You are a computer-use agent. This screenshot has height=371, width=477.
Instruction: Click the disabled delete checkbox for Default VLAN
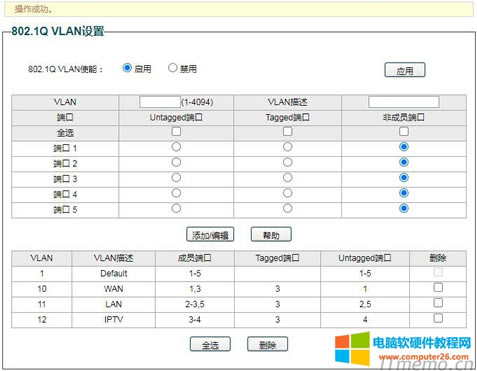tap(438, 272)
